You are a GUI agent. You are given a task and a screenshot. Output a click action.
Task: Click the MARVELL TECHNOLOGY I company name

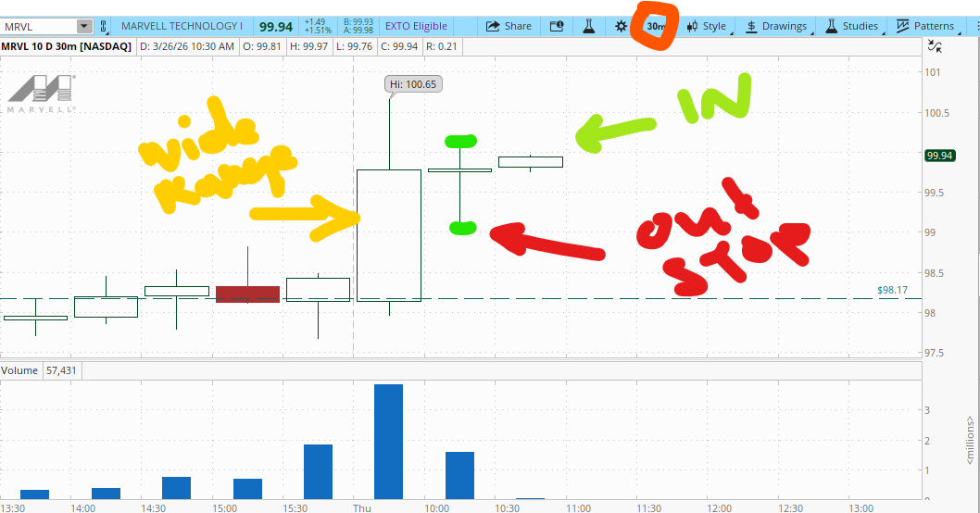182,26
